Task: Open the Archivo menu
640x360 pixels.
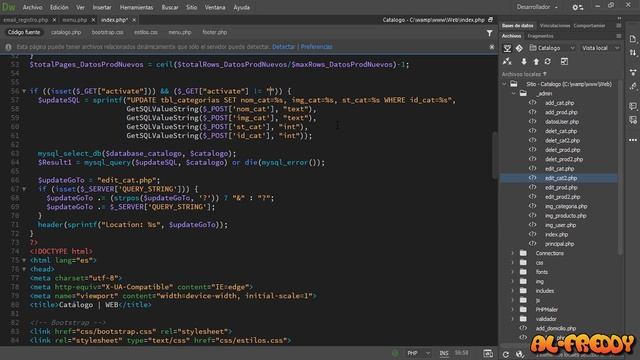Action: pyautogui.click(x=32, y=7)
